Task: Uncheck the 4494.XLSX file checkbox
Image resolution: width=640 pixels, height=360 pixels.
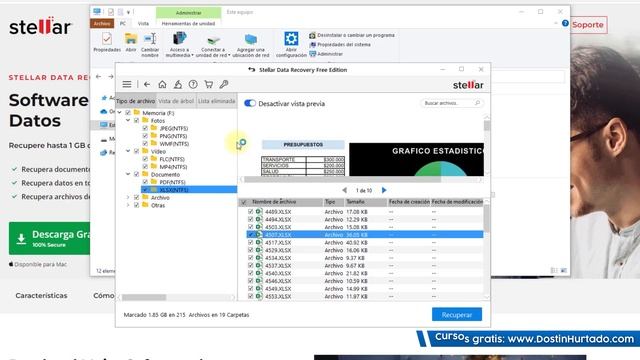Action: (x=251, y=219)
